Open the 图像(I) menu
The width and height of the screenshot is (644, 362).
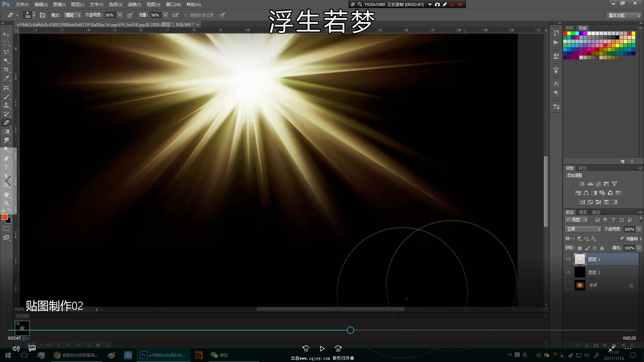tap(59, 4)
